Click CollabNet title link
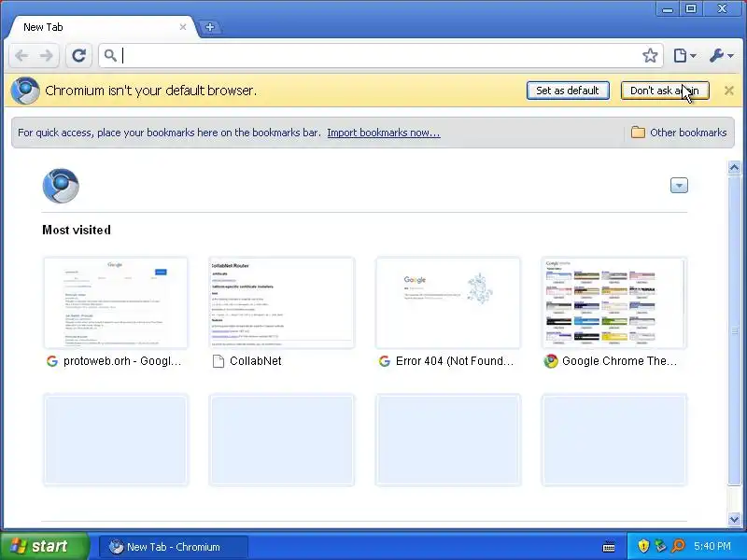This screenshot has width=747, height=560. tap(255, 361)
